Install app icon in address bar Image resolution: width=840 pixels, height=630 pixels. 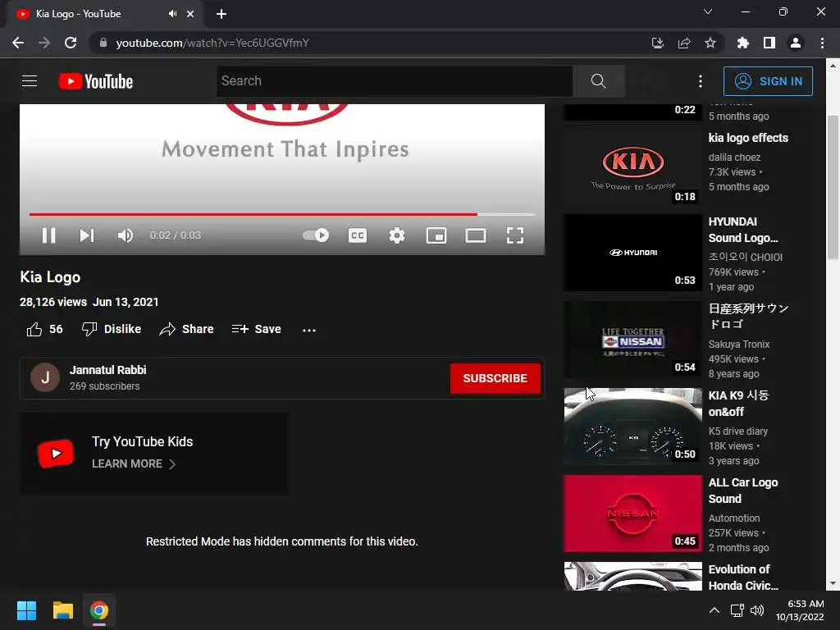point(657,43)
